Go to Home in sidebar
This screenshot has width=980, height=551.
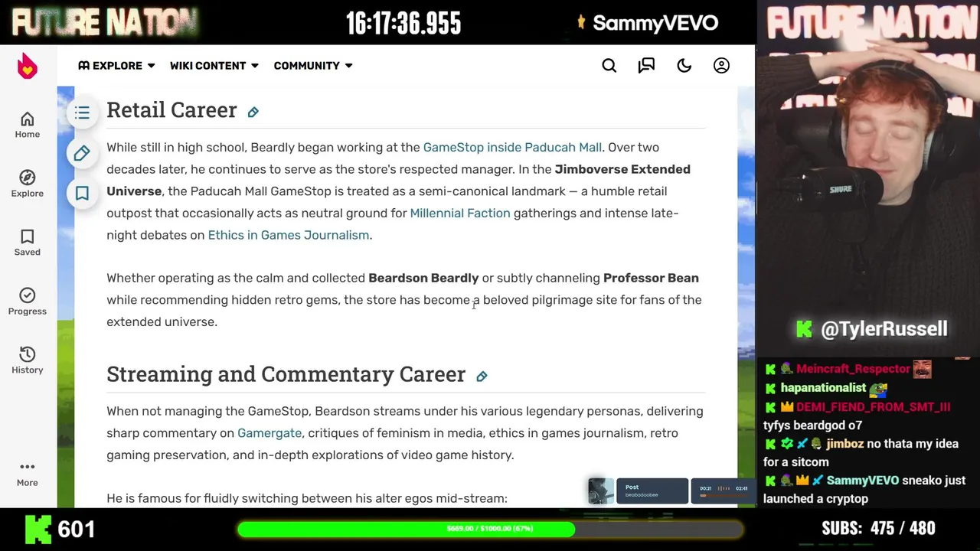tap(27, 125)
